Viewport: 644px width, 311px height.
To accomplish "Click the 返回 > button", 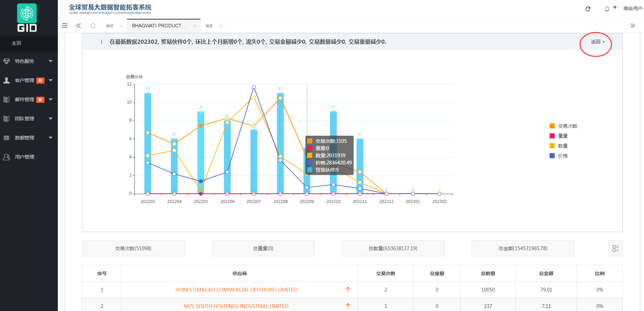I will [x=598, y=42].
